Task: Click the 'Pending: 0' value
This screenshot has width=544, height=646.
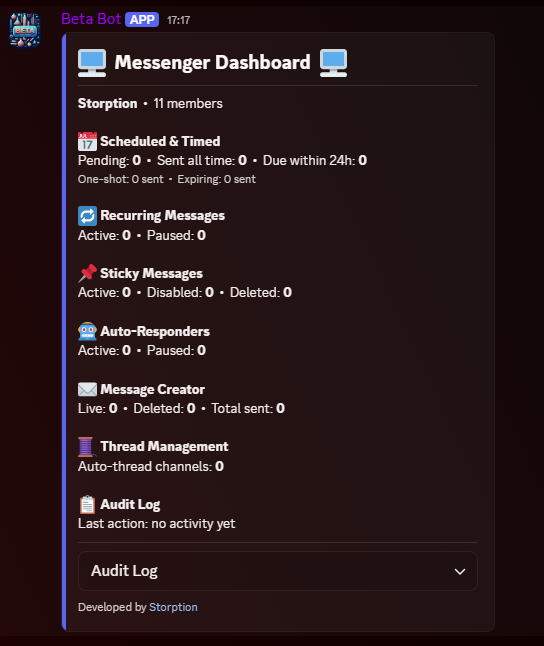Action: click(109, 160)
